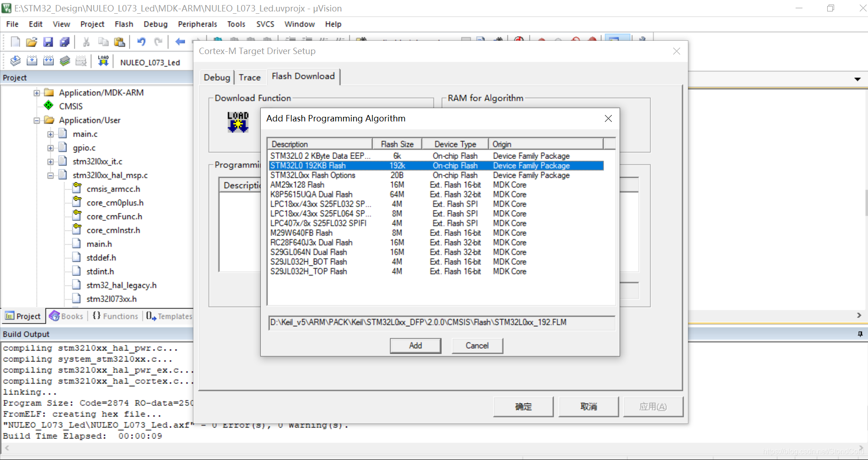Download to flash via toolbar LOAD icon

[x=103, y=61]
